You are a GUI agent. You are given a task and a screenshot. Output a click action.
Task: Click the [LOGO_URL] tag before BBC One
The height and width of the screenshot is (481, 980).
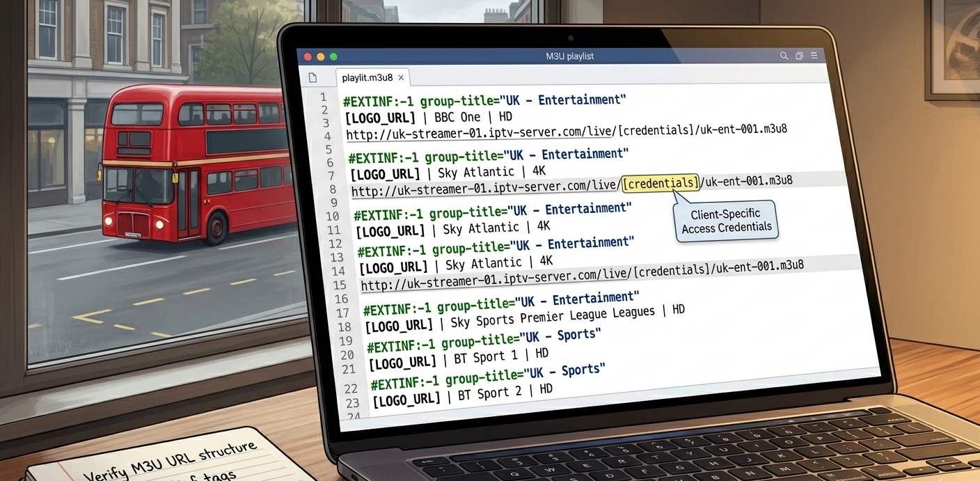pos(379,118)
